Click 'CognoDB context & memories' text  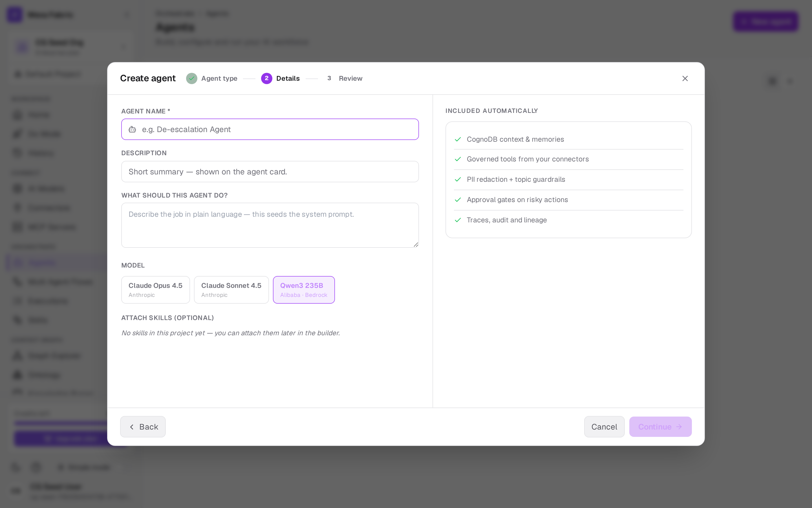[x=515, y=139]
